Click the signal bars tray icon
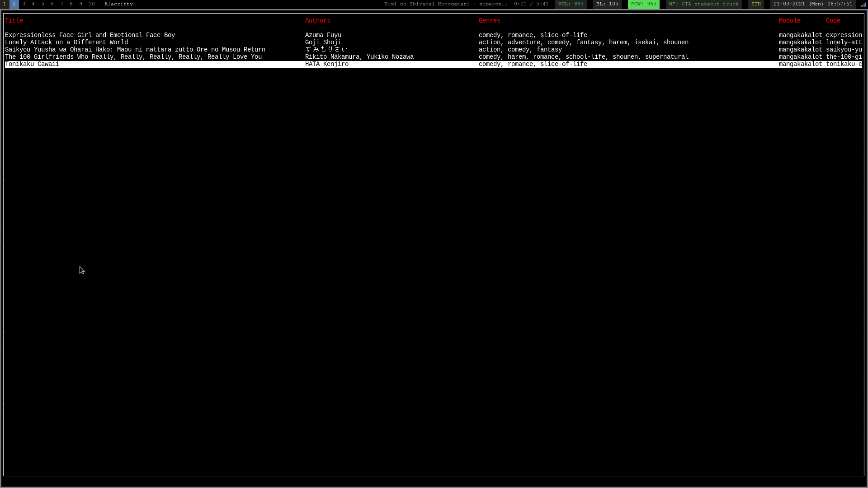Viewport: 868px width, 488px height. [x=863, y=5]
